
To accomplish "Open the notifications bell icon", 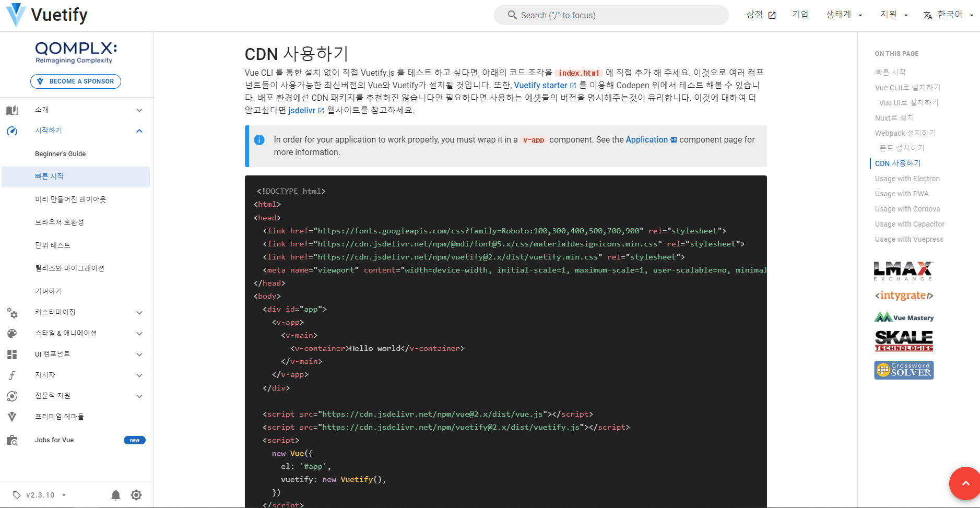I will (x=116, y=495).
